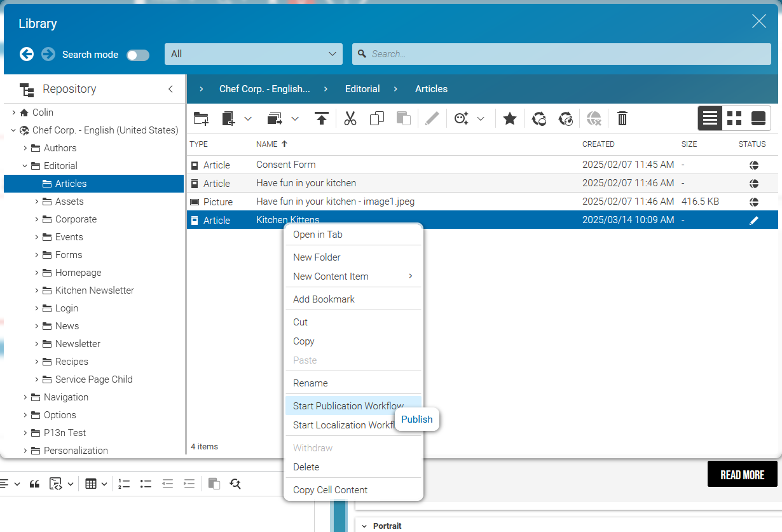Insert a bulleted list in the editor
Viewport: 782px width, 532px height.
[146, 483]
